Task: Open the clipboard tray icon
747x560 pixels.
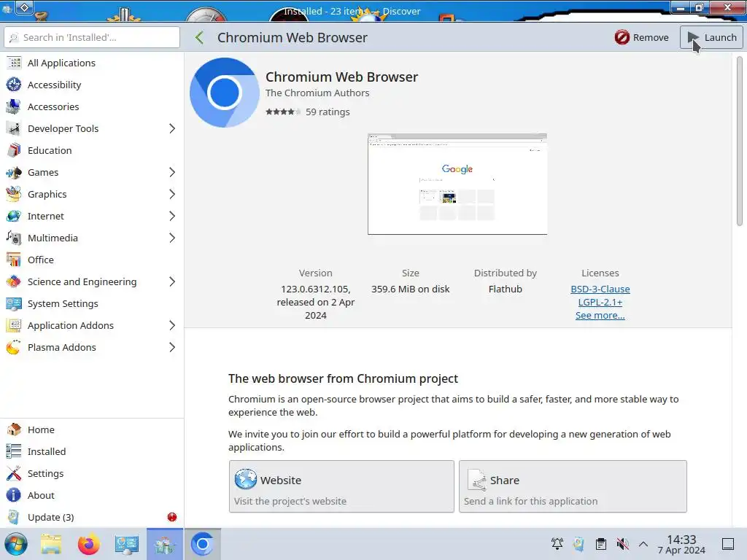Action: (601, 544)
